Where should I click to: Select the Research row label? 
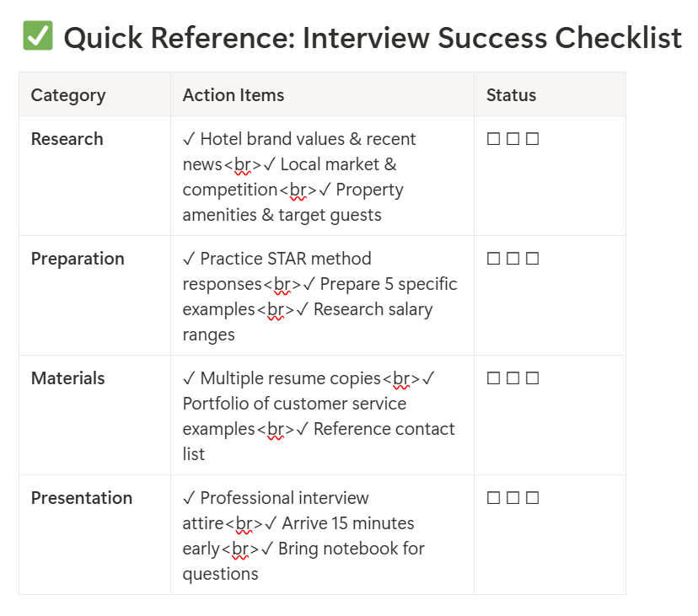point(67,139)
